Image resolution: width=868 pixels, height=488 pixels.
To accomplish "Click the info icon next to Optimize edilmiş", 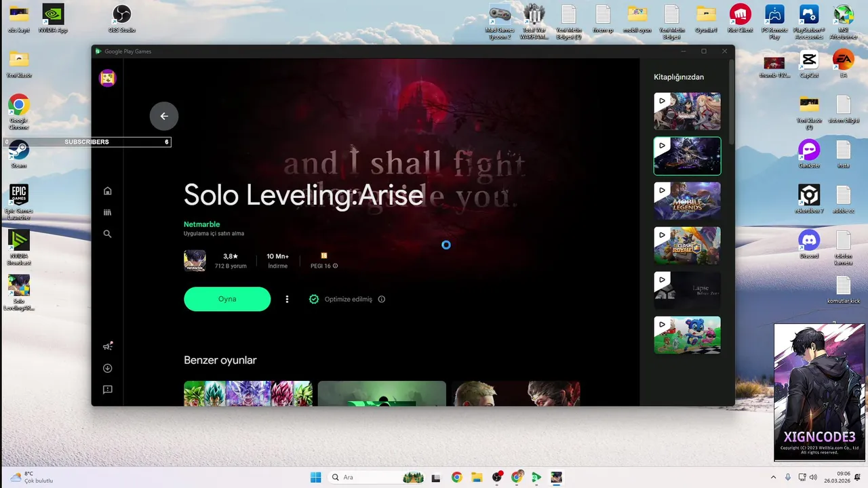I will click(381, 299).
